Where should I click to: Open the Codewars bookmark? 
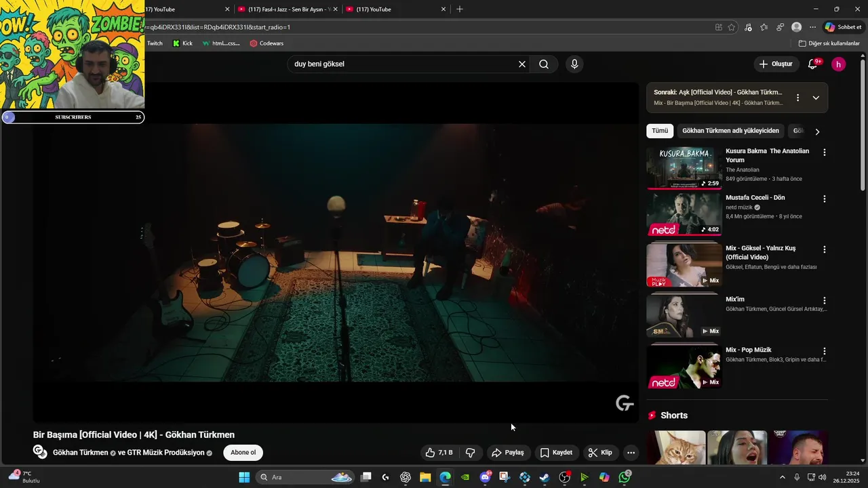click(x=267, y=43)
